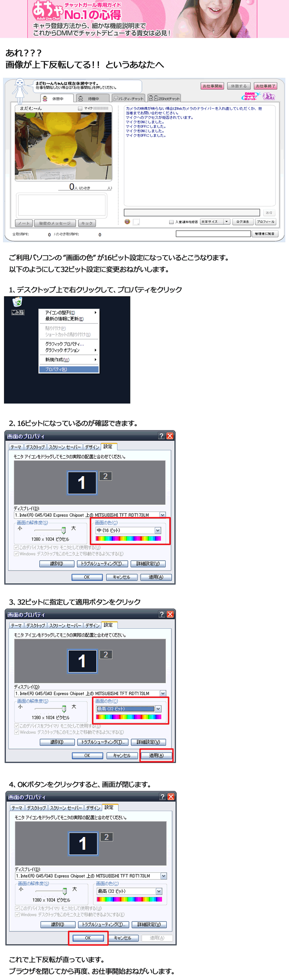Click the red-outlined 適用(A) button
This screenshot has width=289, height=980.
[x=156, y=756]
